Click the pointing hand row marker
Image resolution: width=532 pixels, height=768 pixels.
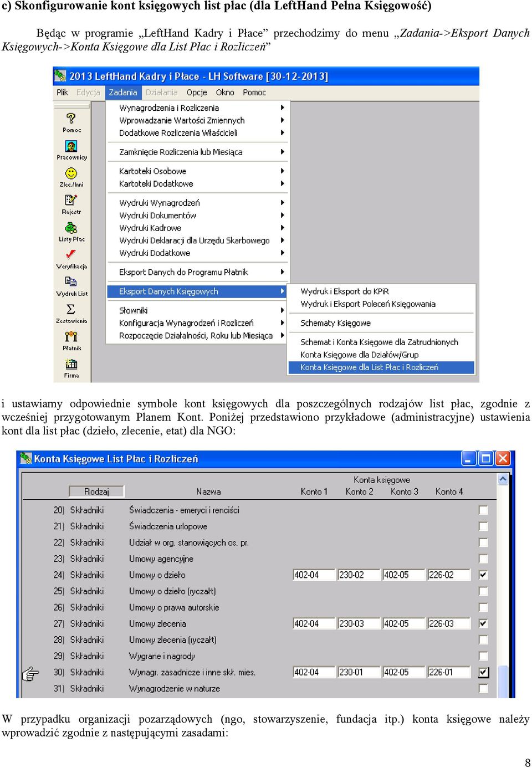point(30,673)
